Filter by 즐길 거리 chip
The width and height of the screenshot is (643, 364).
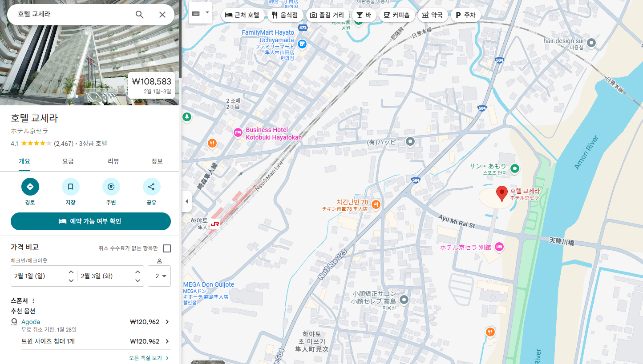point(327,15)
